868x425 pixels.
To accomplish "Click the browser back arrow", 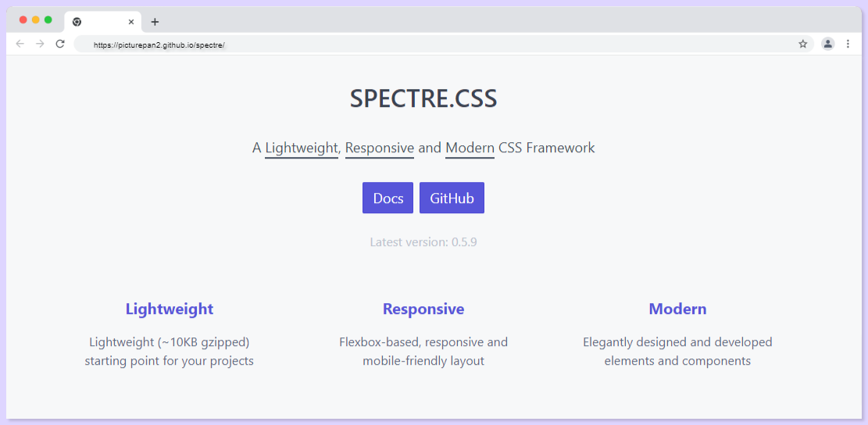I will click(20, 44).
